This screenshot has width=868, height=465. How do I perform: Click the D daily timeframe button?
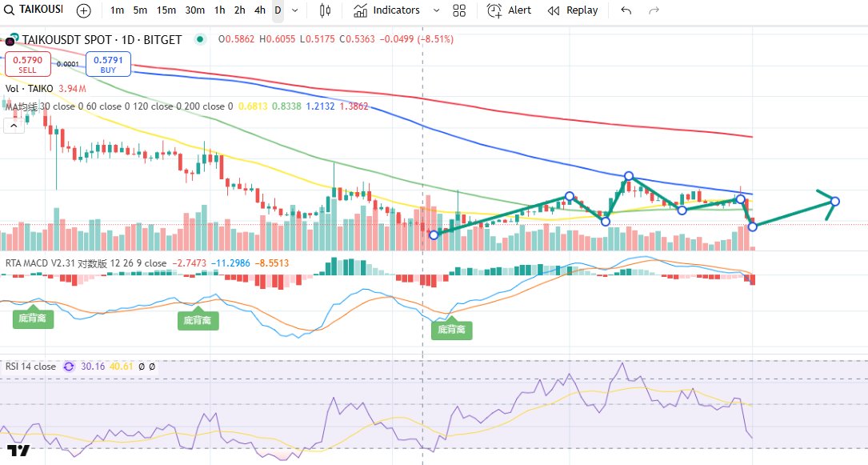point(278,10)
